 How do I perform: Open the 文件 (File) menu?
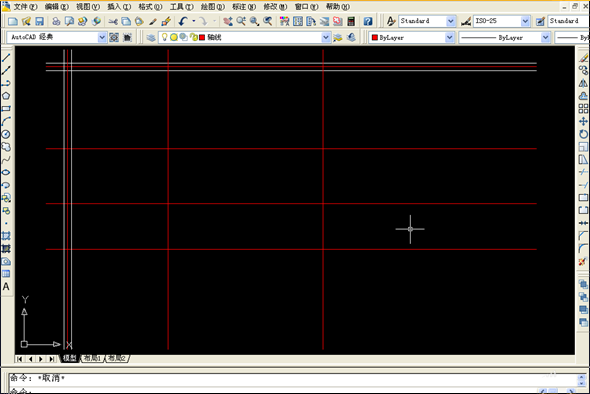[25, 6]
